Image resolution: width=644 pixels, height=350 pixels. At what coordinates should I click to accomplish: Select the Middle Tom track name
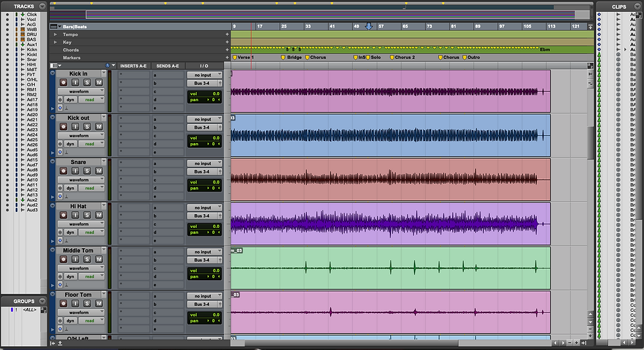(78, 250)
